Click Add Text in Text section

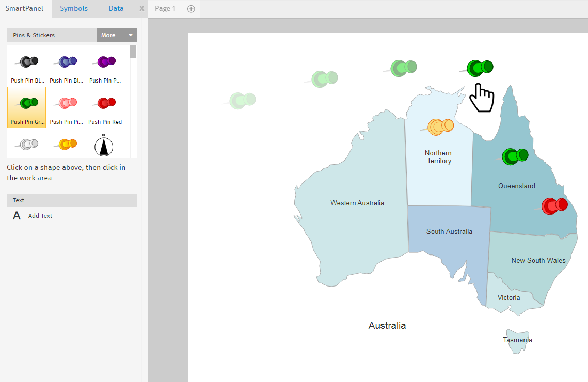pos(40,216)
